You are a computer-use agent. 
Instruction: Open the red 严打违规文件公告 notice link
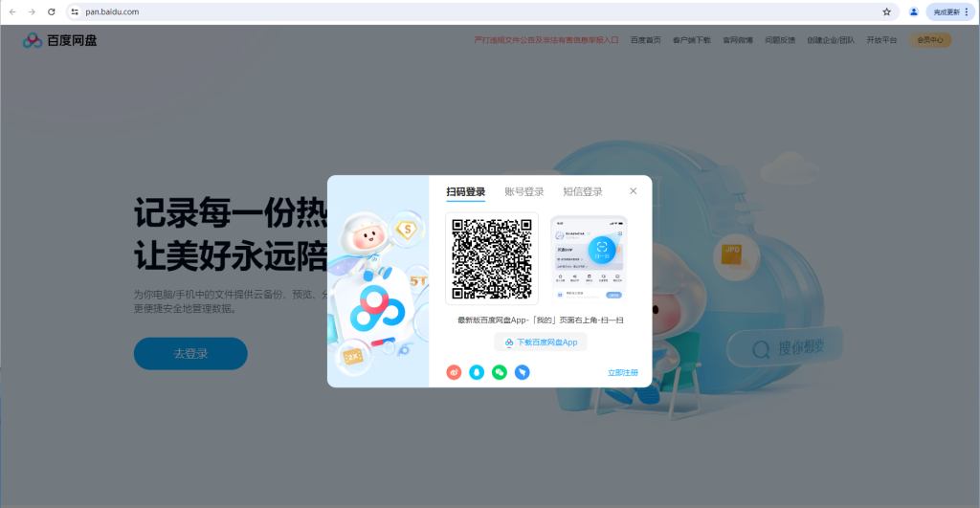click(x=546, y=40)
